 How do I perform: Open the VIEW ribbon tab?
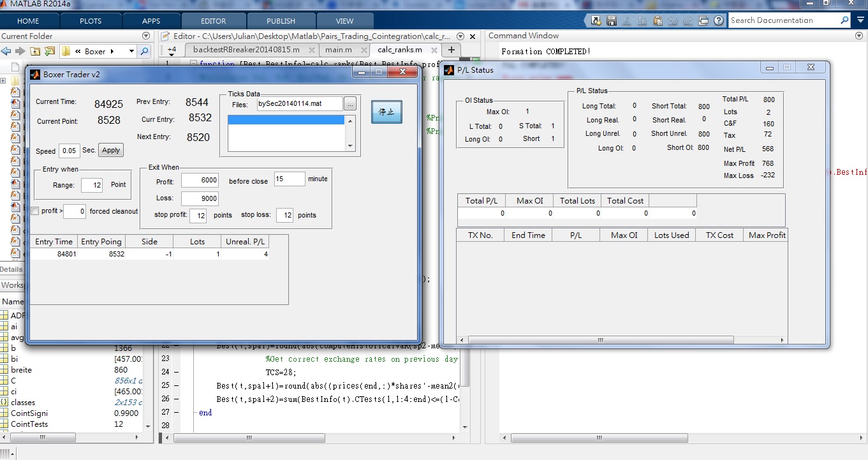point(344,21)
